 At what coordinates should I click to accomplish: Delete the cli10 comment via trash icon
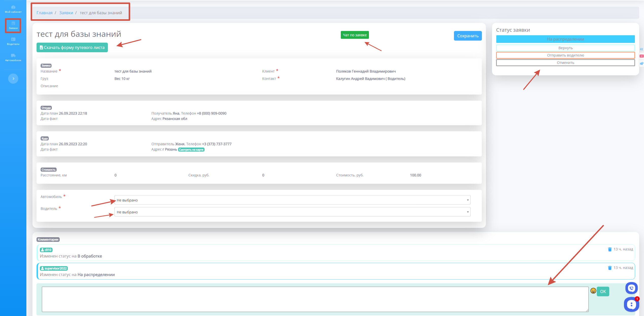point(609,249)
